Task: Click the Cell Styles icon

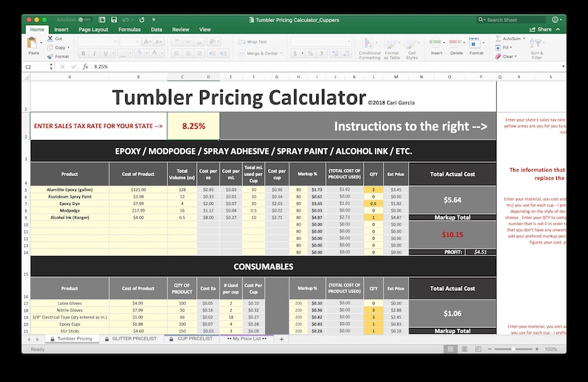Action: coord(411,44)
